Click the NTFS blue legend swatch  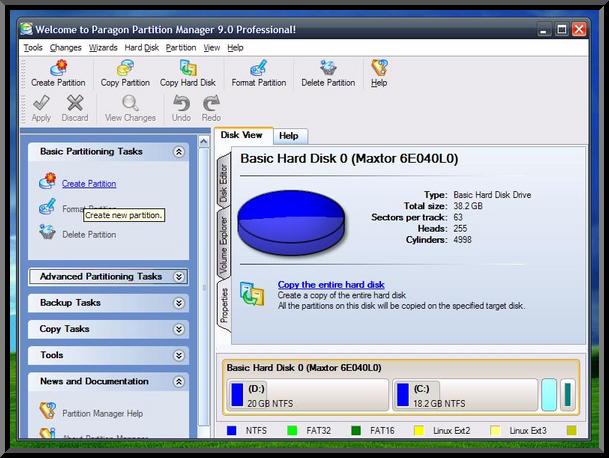pyautogui.click(x=231, y=430)
